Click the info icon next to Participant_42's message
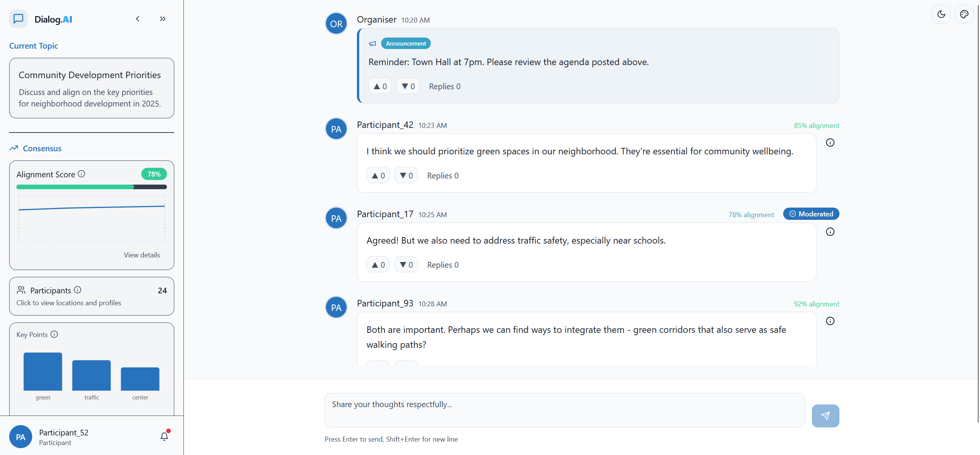Viewport: 980px width, 455px height. click(831, 142)
